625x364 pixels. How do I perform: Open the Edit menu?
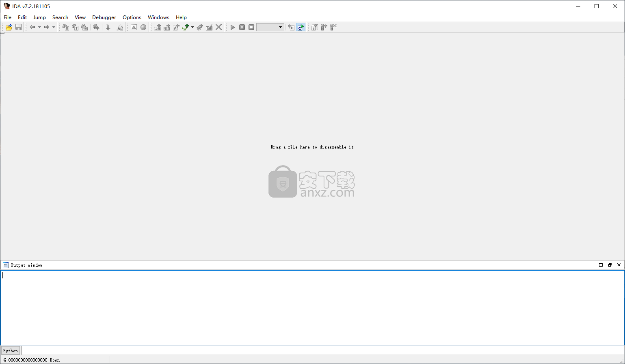click(22, 17)
